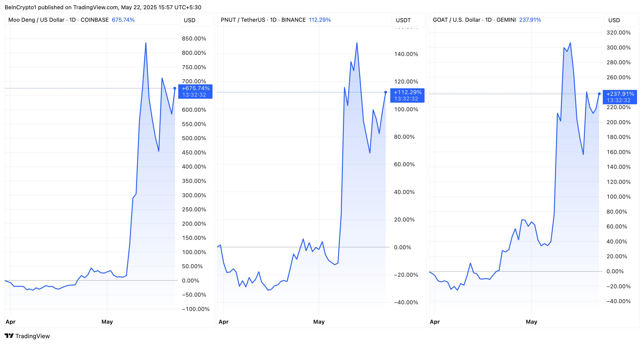
Task: Click the TradingView logo icon
Action: [9, 336]
